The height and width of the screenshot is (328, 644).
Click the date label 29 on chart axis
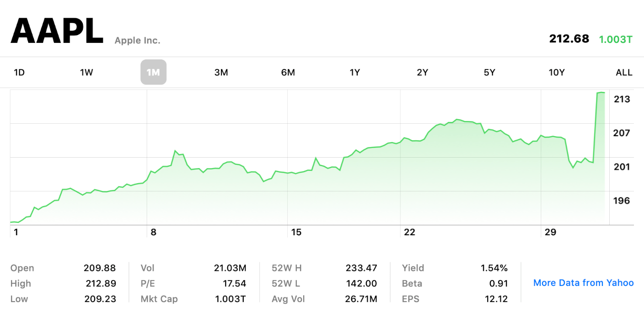click(550, 232)
